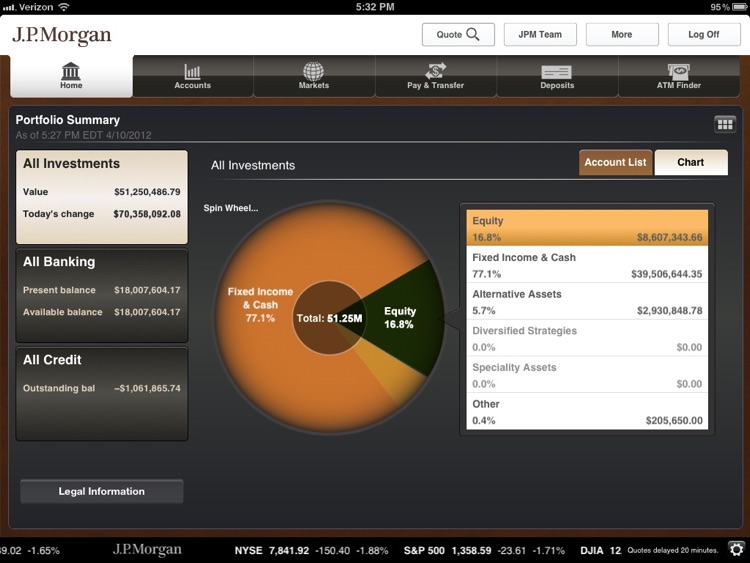Viewport: 750px width, 563px height.
Task: Open settings gear in ticker bar
Action: pyautogui.click(x=736, y=549)
